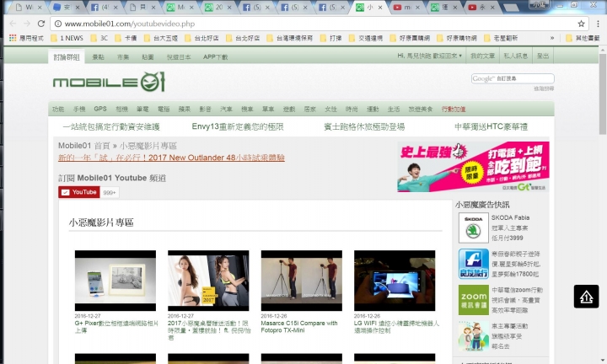Screen dimensions: 607x364
Task: Open the 賓士跑格休旅極勁登場 link
Action: (364, 126)
